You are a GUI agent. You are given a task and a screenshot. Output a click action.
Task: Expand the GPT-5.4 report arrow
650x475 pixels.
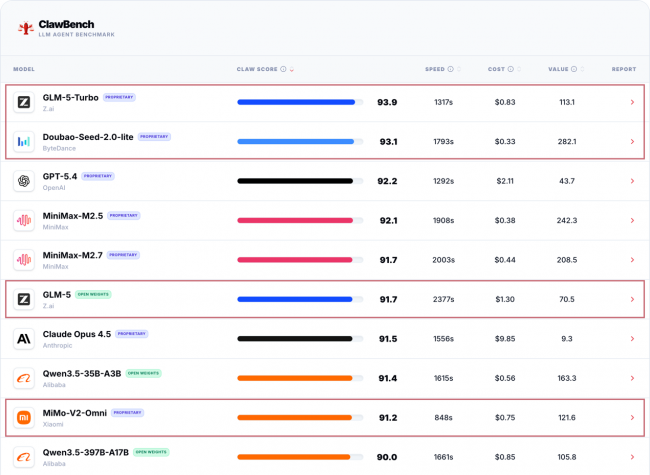tap(631, 181)
